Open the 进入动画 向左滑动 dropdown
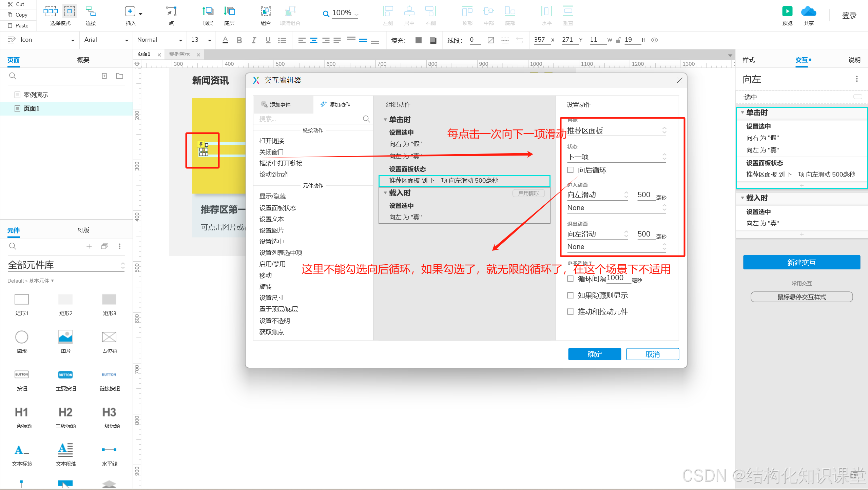The width and height of the screenshot is (868, 490). pyautogui.click(x=598, y=195)
